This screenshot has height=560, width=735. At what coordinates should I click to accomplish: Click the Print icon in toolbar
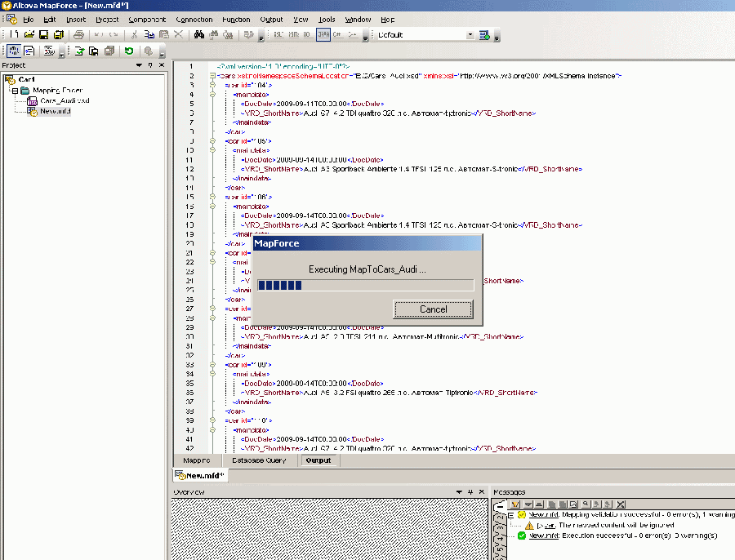click(x=78, y=34)
